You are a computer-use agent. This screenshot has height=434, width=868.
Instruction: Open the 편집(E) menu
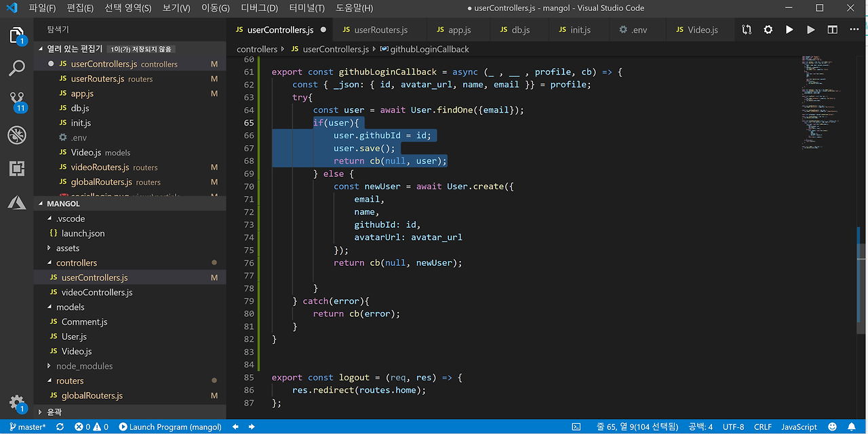point(81,8)
